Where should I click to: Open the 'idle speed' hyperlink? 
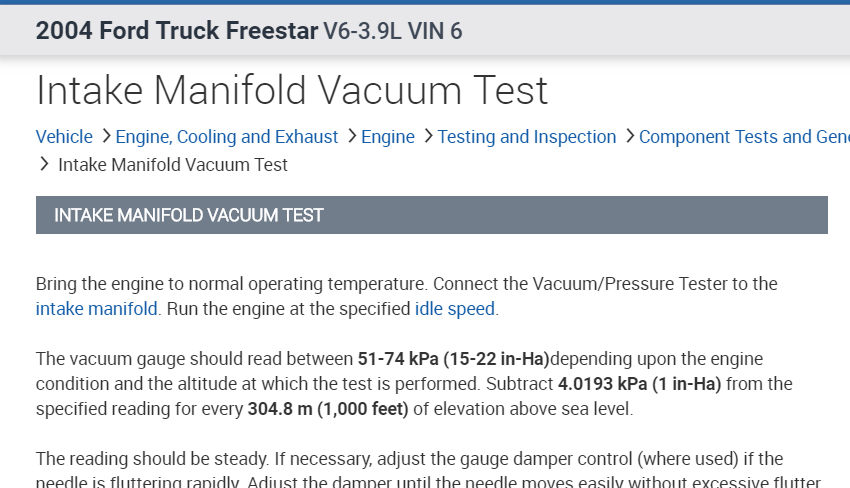point(455,309)
